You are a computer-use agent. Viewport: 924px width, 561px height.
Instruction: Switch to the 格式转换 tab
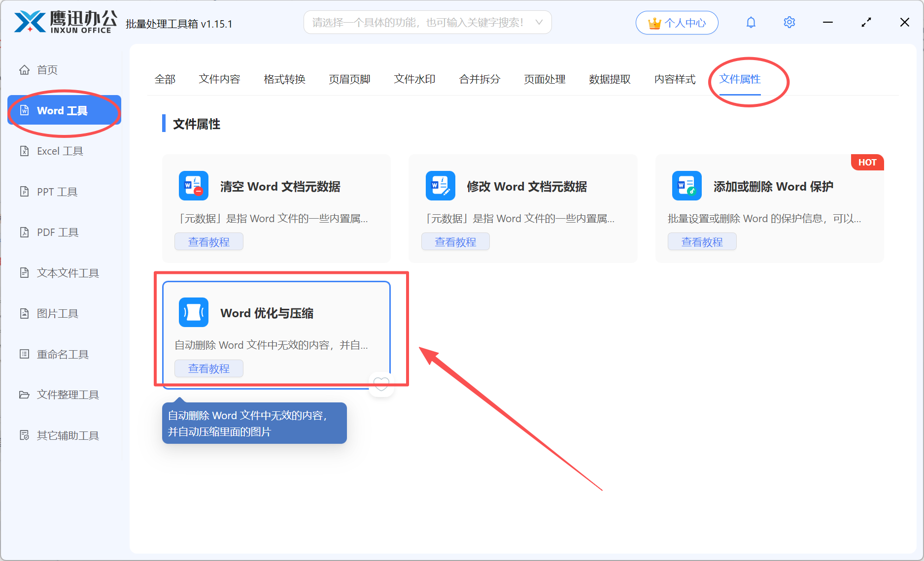coord(284,79)
